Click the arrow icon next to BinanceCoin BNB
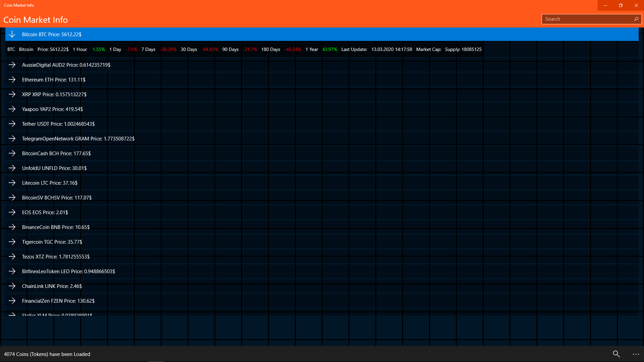Screen dimensions: 644x362 click(x=12, y=227)
